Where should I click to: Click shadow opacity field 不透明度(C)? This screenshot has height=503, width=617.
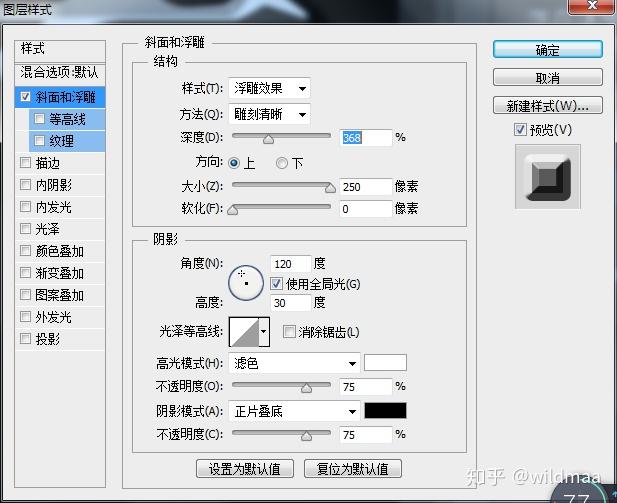[366, 435]
